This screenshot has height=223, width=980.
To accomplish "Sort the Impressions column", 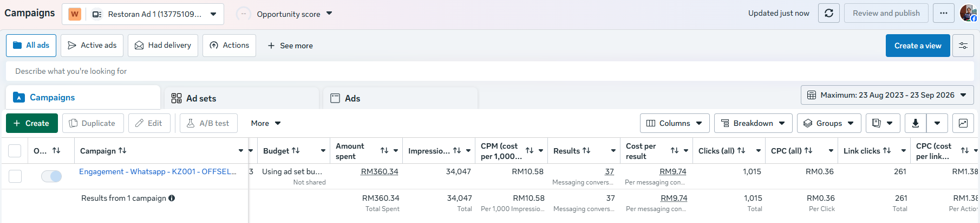I will click(457, 151).
